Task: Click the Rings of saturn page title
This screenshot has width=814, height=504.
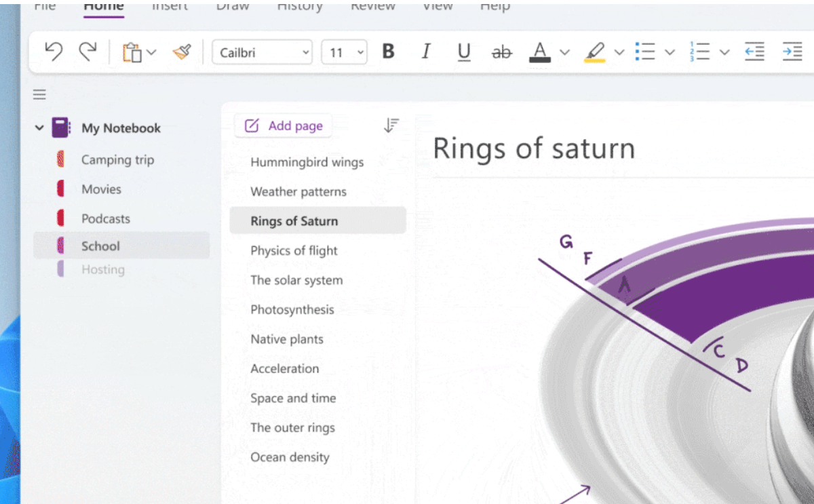Action: tap(534, 148)
